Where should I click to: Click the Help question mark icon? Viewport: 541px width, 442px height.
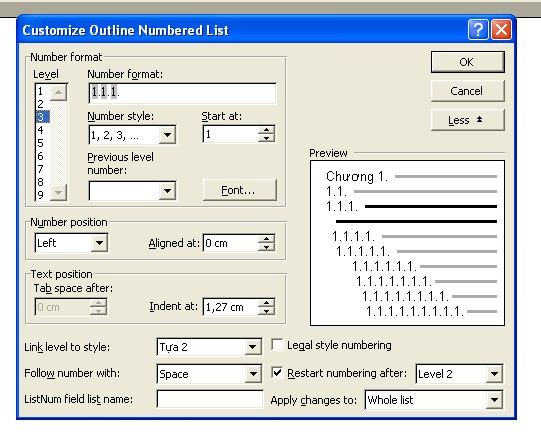(x=478, y=30)
